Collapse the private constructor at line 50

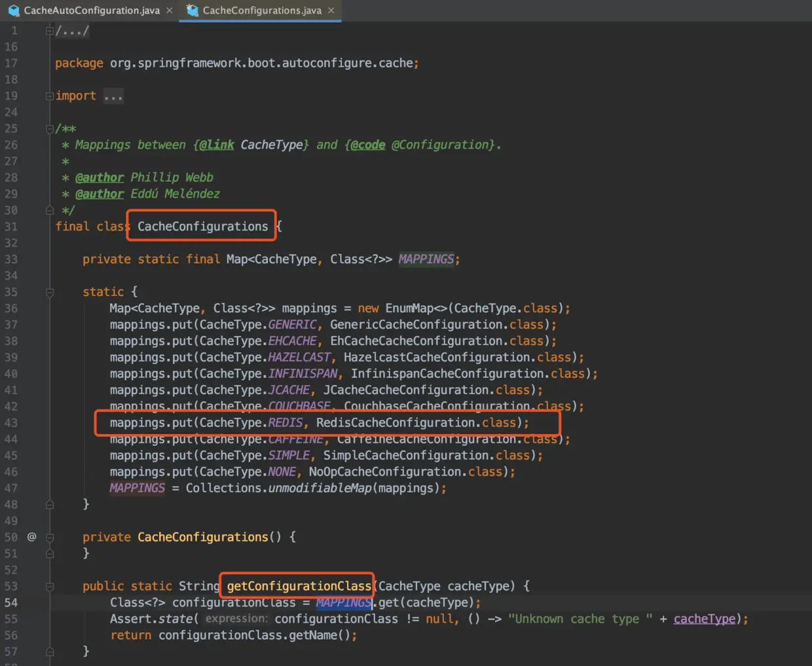pos(50,537)
